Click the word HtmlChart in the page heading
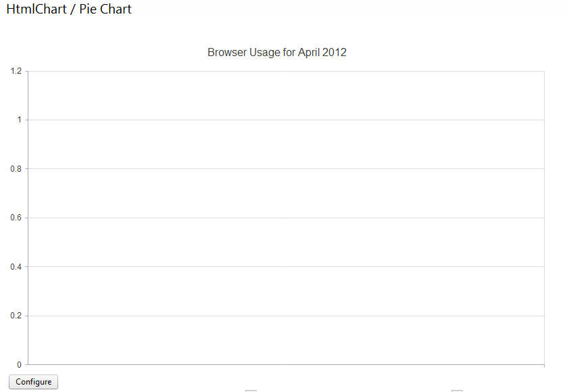The height and width of the screenshot is (392, 567). point(36,9)
